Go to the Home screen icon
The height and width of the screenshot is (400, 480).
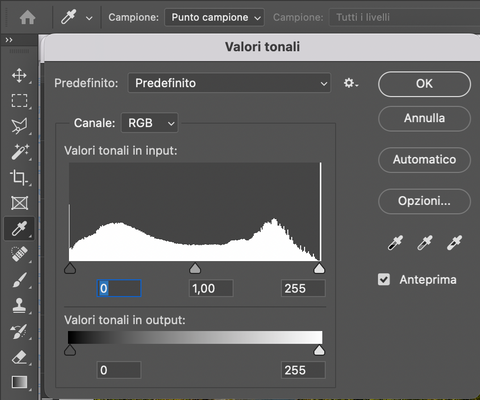coord(27,17)
